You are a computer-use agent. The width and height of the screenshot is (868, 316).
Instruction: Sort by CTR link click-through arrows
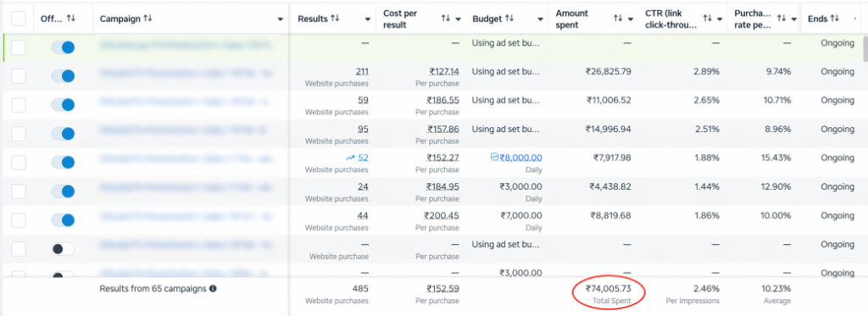click(708, 19)
